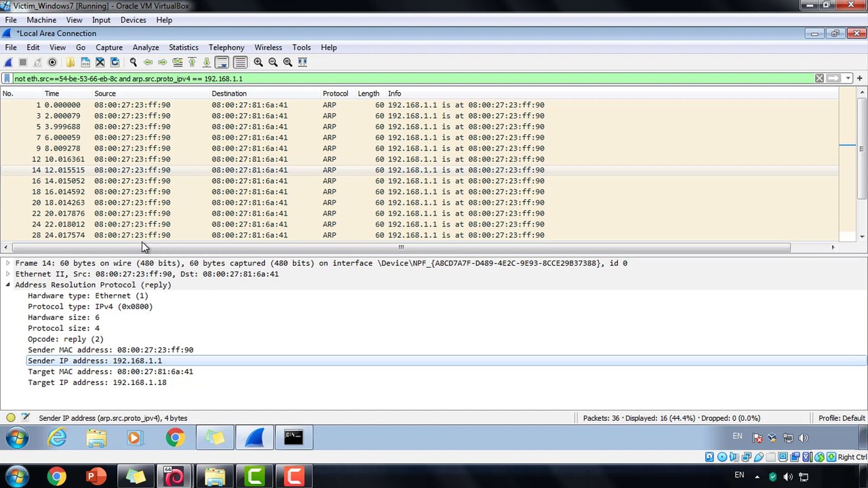This screenshot has width=868, height=488.
Task: Open Google Chrome in the guest taskbar
Action: click(176, 438)
